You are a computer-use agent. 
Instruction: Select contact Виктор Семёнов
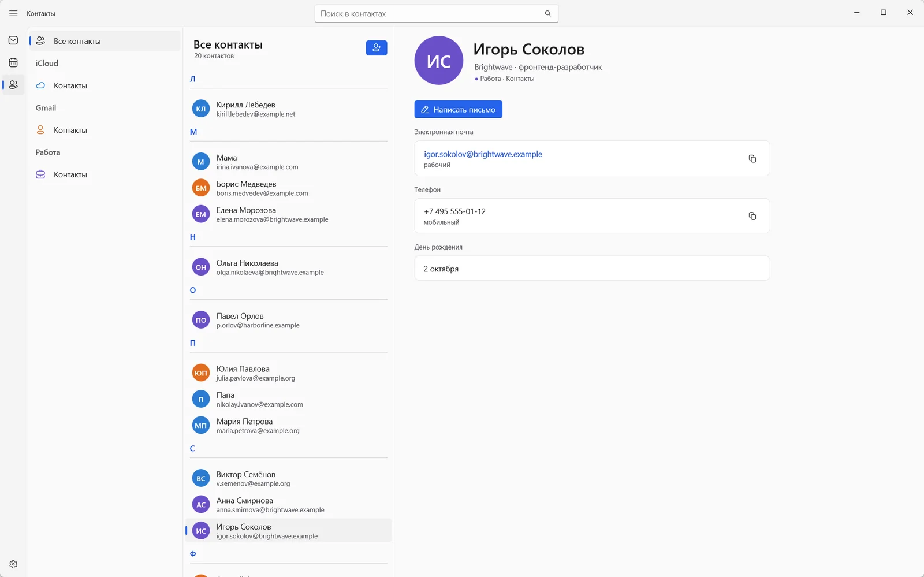[289, 478]
